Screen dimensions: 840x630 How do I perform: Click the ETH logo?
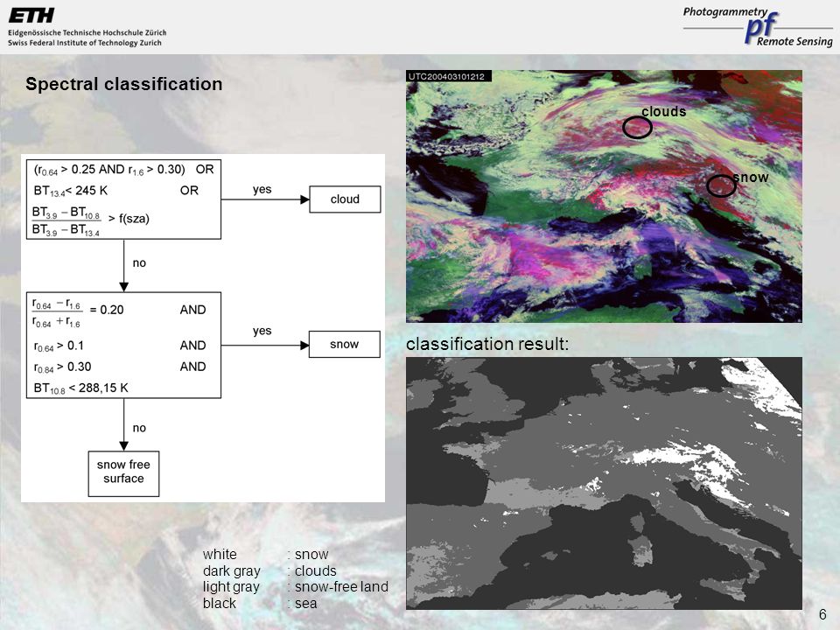pos(31,16)
